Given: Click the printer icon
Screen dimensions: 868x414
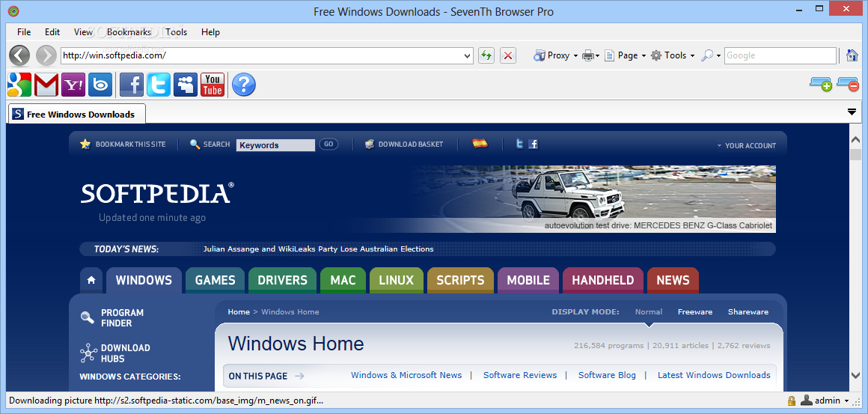Looking at the screenshot, I should tap(588, 55).
